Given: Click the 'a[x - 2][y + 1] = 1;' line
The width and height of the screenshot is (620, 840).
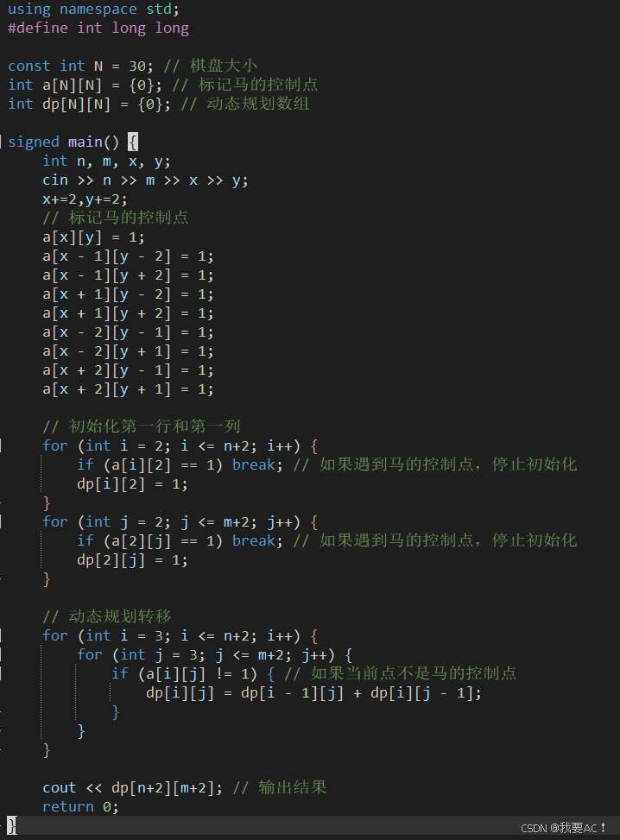Looking at the screenshot, I should coord(128,351).
